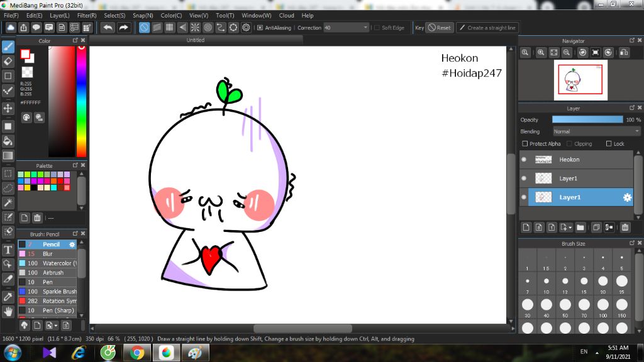644x362 pixels.
Task: Select the Move tool
Action: click(8, 108)
